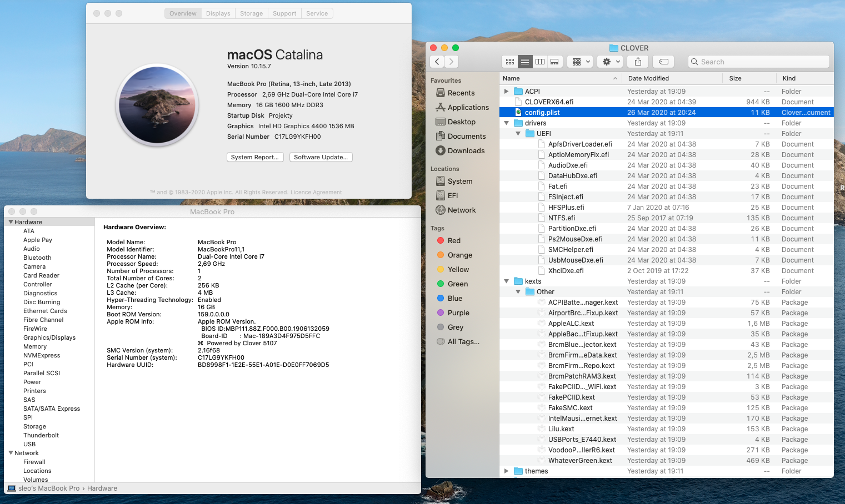Click the System Report button
The height and width of the screenshot is (504, 845).
point(255,157)
